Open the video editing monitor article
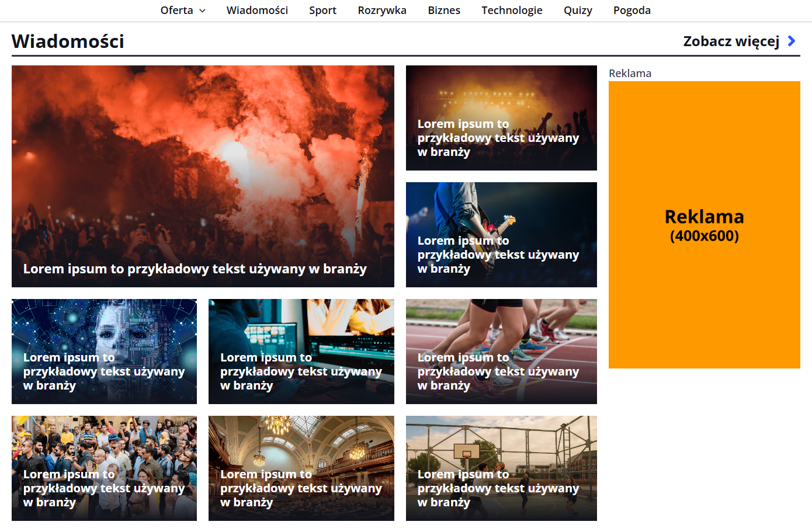812x532 pixels. 301,352
